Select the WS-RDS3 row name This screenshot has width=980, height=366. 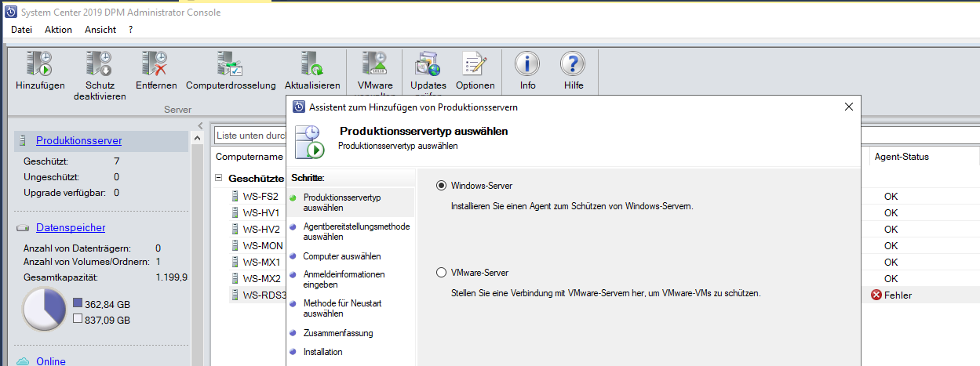[264, 295]
